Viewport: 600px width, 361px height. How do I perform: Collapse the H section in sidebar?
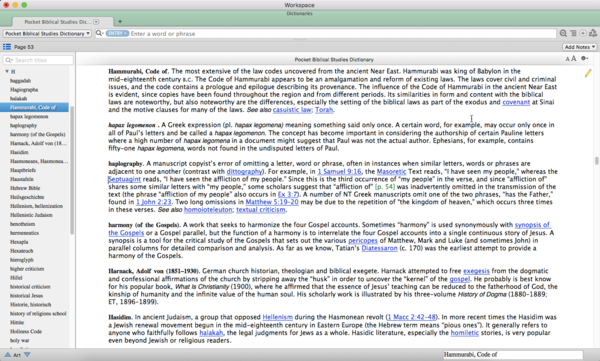pyautogui.click(x=7, y=71)
